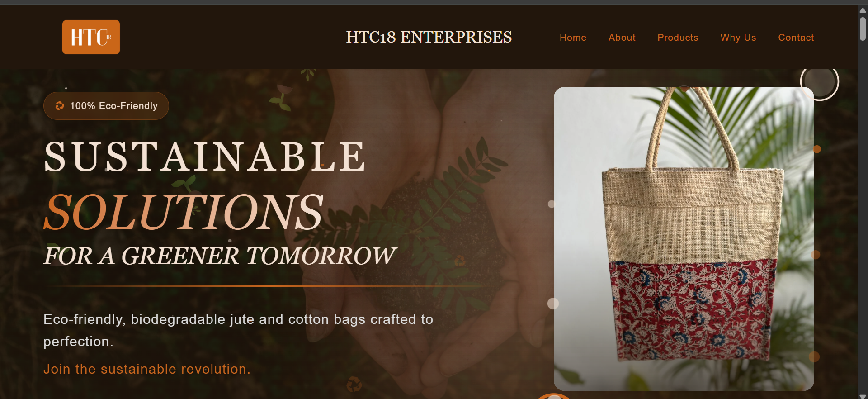Click the vertical scrollbar thumb
This screenshot has height=399, width=868.
click(863, 29)
